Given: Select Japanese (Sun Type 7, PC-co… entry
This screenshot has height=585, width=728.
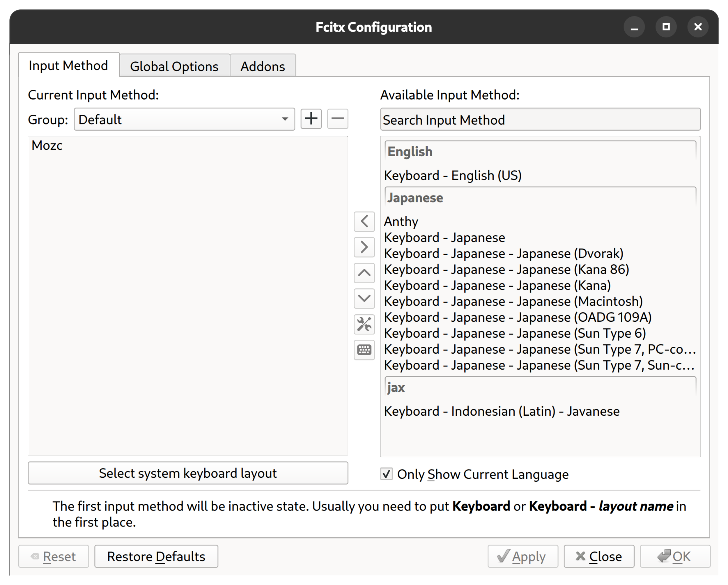Looking at the screenshot, I should point(540,349).
